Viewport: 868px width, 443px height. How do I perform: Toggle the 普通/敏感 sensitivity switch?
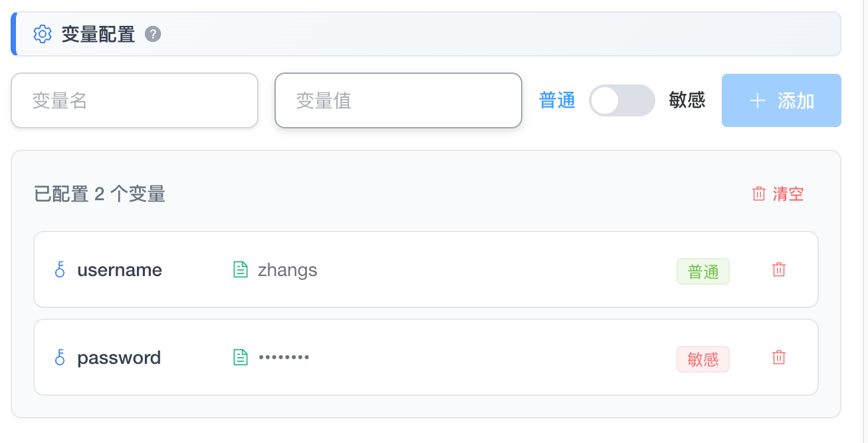(x=622, y=100)
